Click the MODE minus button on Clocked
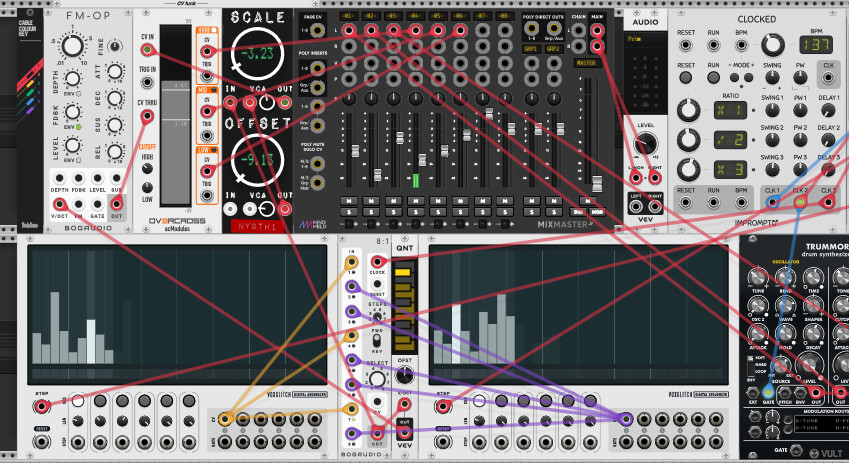The image size is (849, 463). pyautogui.click(x=735, y=77)
